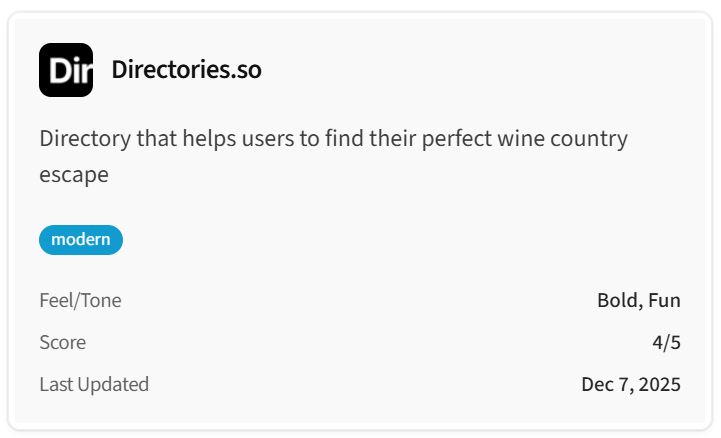721x438 pixels.
Task: Open the Directories.so title link
Action: click(x=186, y=70)
